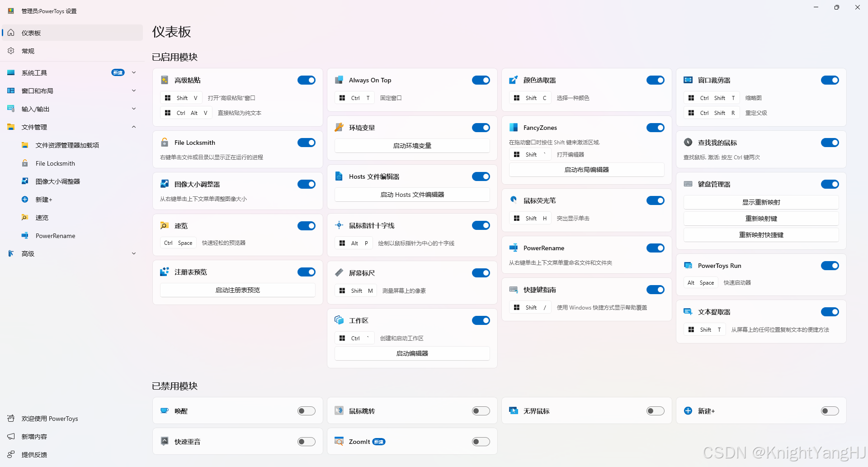Click the 重新映射快捷键 button
The height and width of the screenshot is (467, 868).
pos(761,235)
